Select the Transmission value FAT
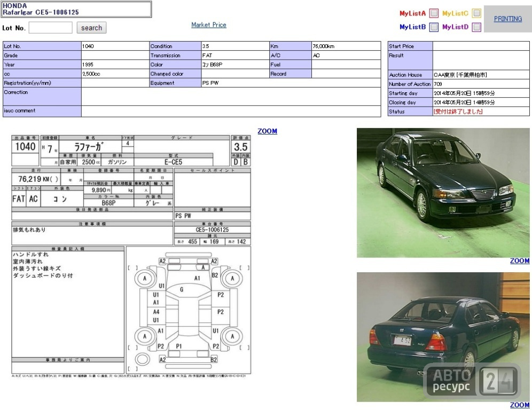 tap(207, 56)
